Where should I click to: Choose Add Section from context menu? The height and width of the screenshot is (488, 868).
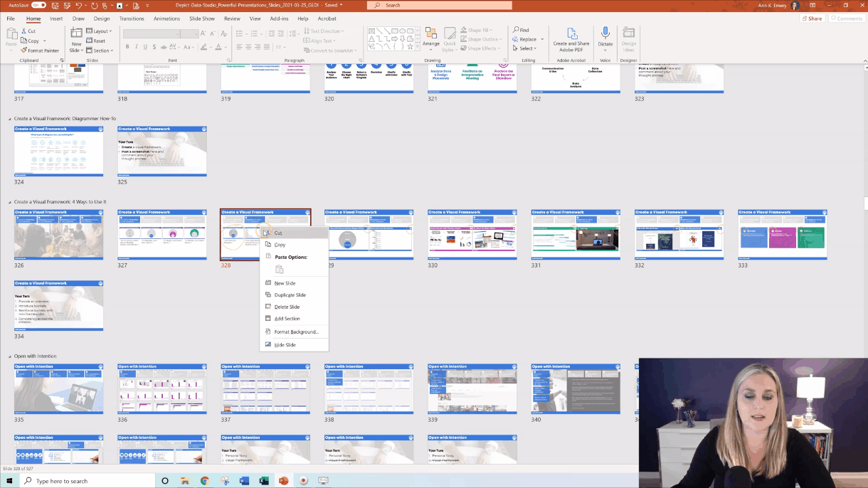click(x=287, y=319)
